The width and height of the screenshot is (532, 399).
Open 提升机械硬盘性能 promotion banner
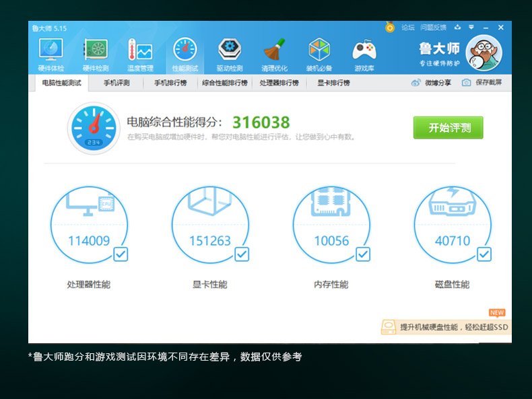(446, 327)
